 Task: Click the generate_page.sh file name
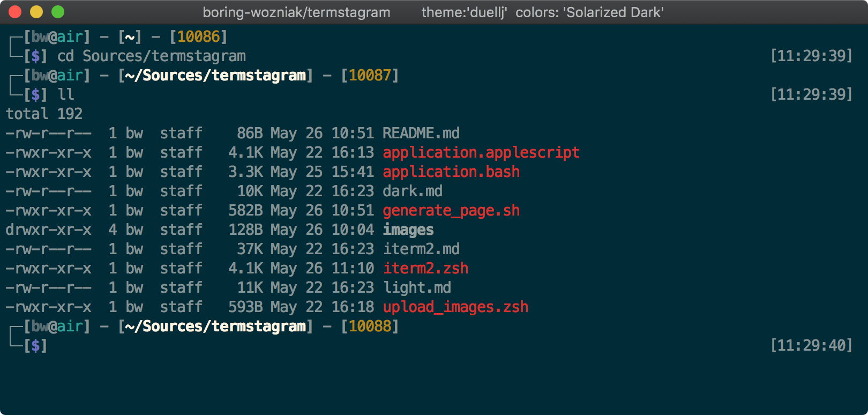(x=451, y=210)
